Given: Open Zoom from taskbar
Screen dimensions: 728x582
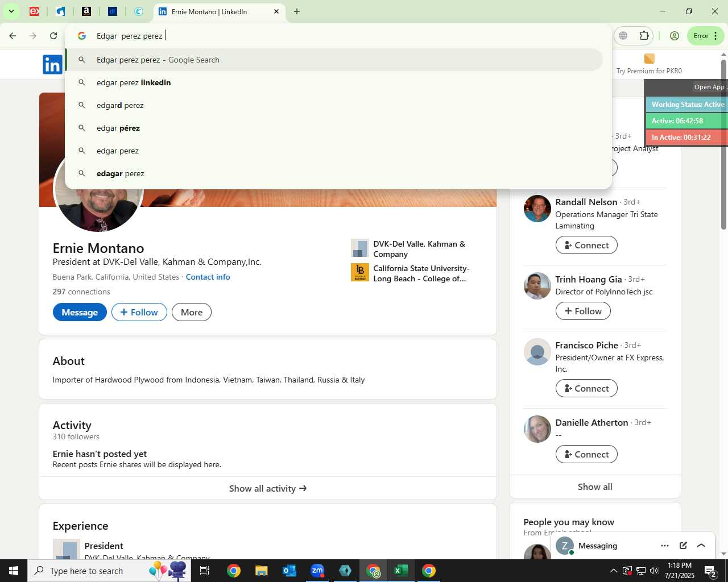Looking at the screenshot, I should click(x=317, y=571).
